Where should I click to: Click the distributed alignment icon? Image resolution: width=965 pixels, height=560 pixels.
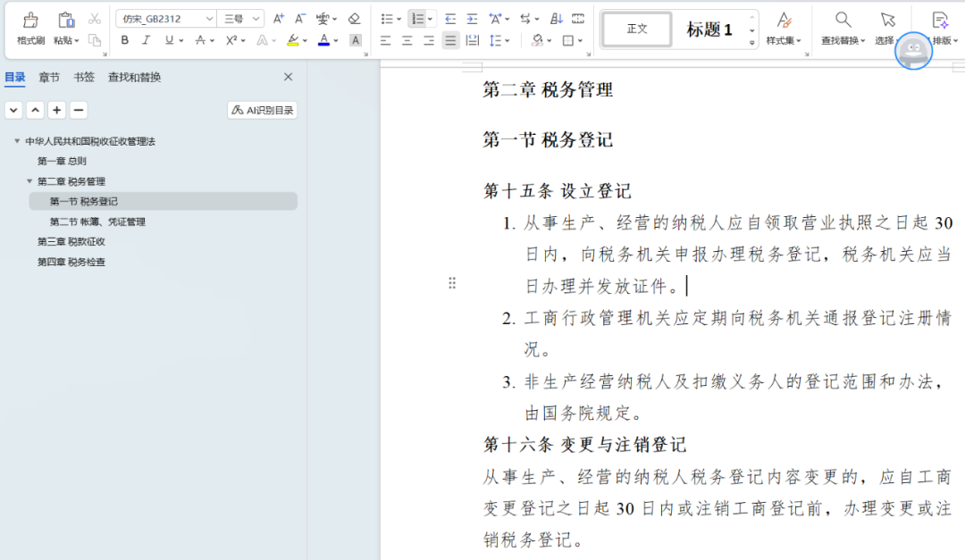click(x=472, y=40)
